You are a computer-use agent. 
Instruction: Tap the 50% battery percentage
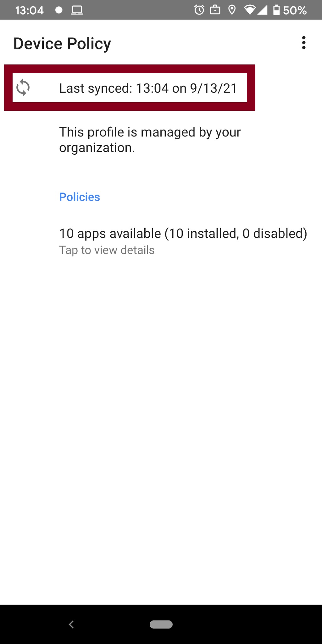click(x=295, y=10)
